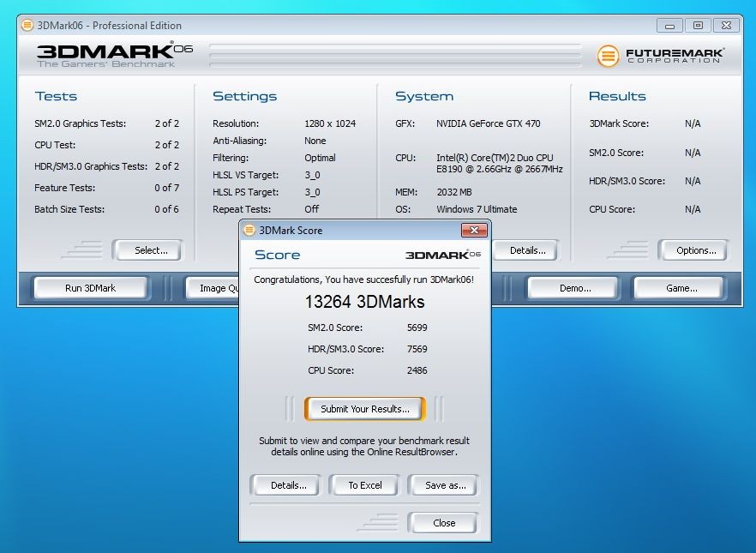
Task: Click the 'Congratulations' message text
Action: [x=364, y=280]
